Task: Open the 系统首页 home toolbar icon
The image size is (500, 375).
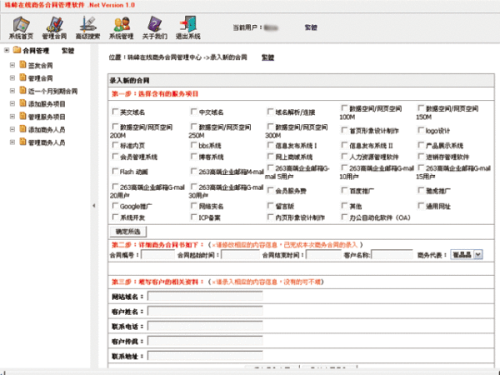Action: [x=21, y=25]
